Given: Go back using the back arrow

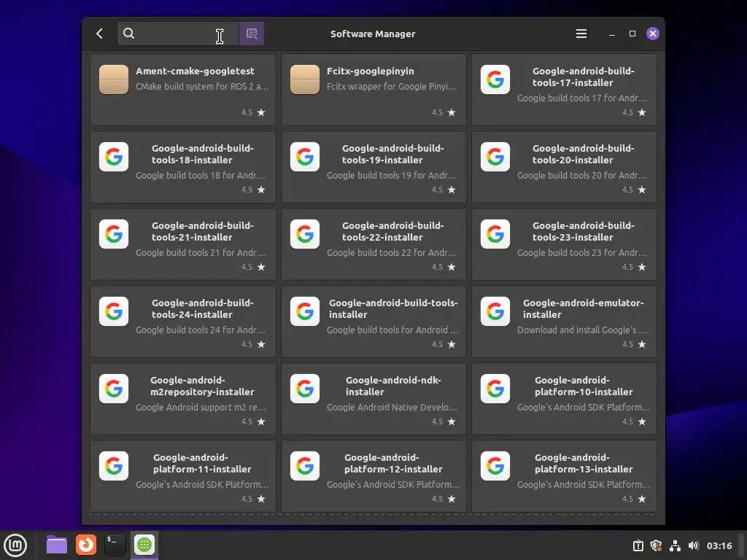Looking at the screenshot, I should [99, 34].
